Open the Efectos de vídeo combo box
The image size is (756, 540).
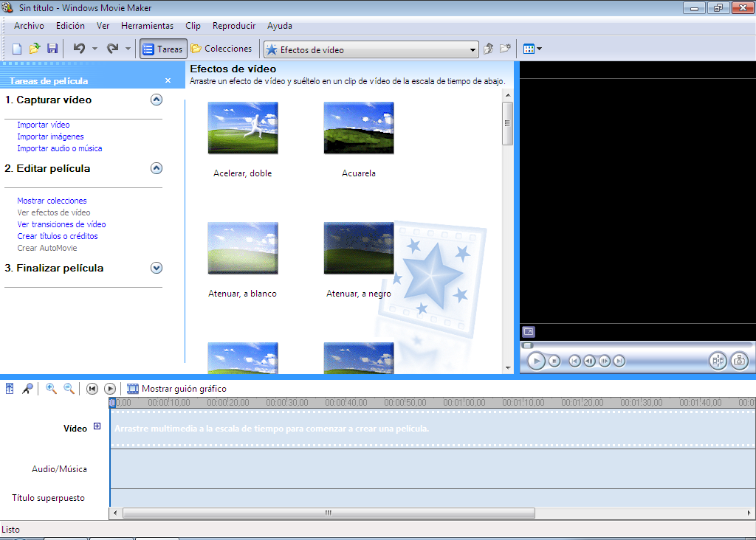click(x=371, y=49)
